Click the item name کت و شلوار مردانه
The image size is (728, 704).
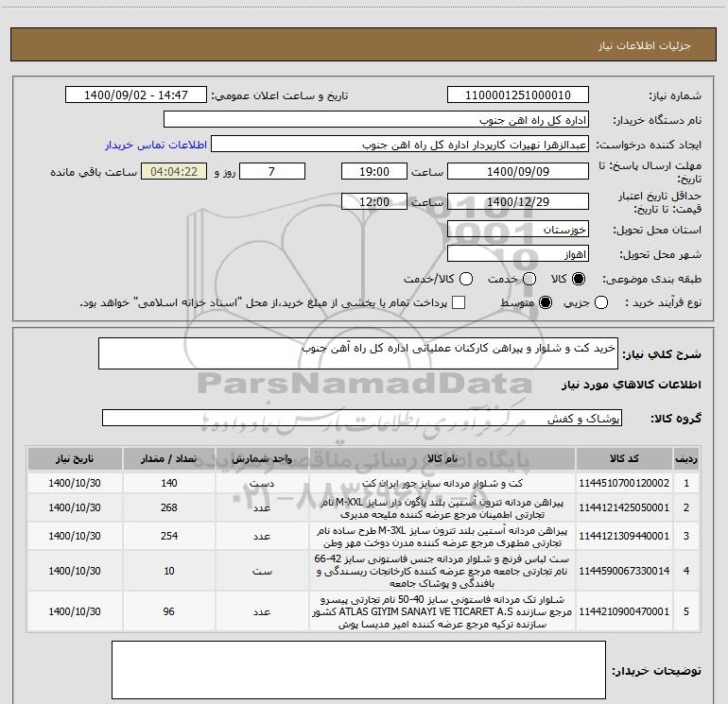point(442,483)
